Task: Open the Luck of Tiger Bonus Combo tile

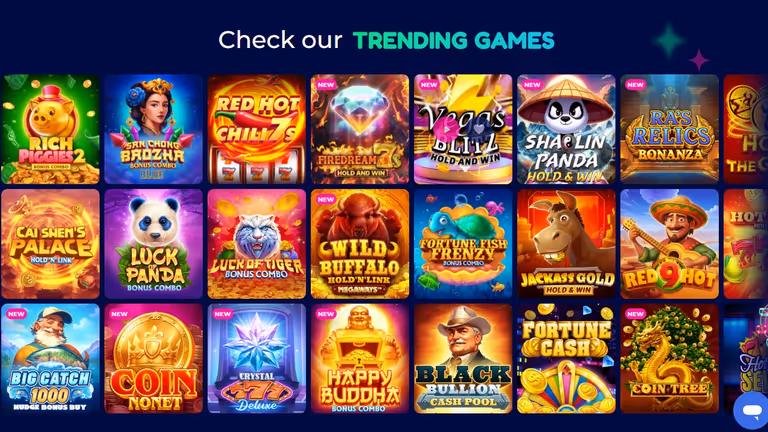Action: (x=257, y=244)
